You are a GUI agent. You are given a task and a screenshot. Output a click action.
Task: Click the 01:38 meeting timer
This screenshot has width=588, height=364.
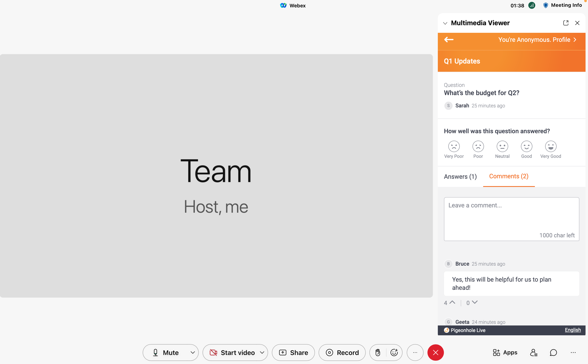pos(517,6)
